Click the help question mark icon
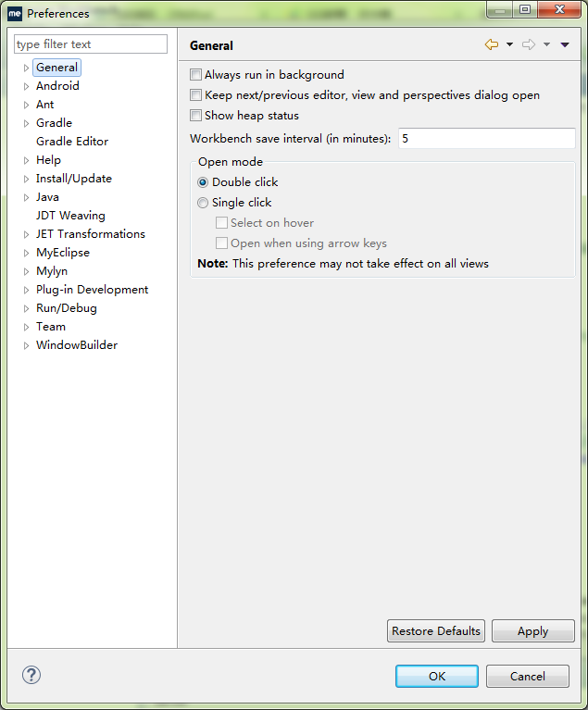588x710 pixels. click(31, 675)
